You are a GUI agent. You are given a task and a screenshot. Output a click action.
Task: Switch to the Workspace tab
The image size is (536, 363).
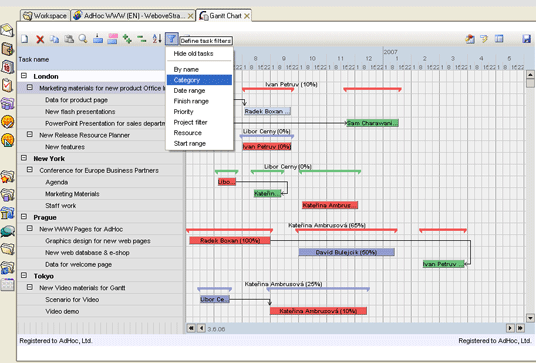(45, 16)
